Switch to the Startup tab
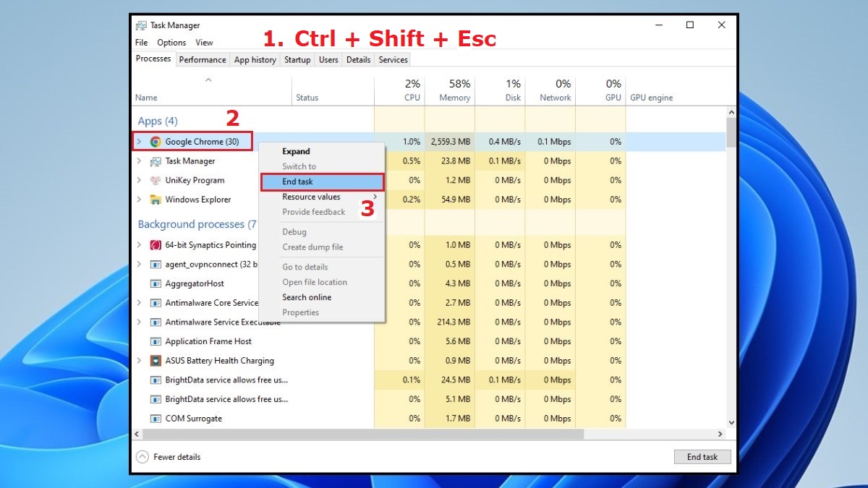Image resolution: width=868 pixels, height=488 pixels. pos(297,60)
